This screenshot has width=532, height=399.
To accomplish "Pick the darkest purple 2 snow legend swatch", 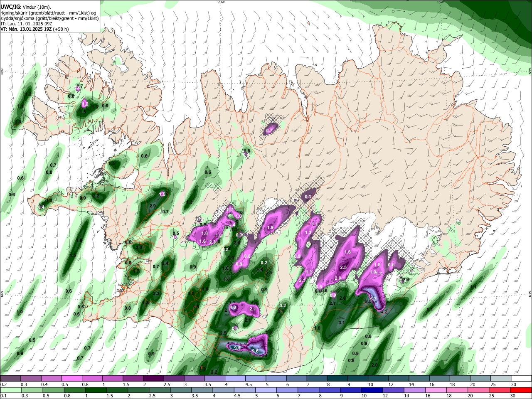I will click(x=153, y=379).
